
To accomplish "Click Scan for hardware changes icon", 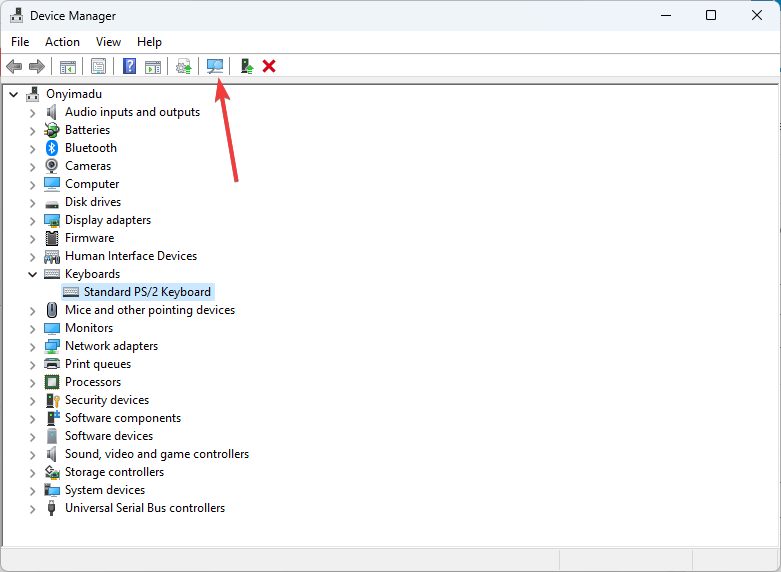I will point(215,66).
